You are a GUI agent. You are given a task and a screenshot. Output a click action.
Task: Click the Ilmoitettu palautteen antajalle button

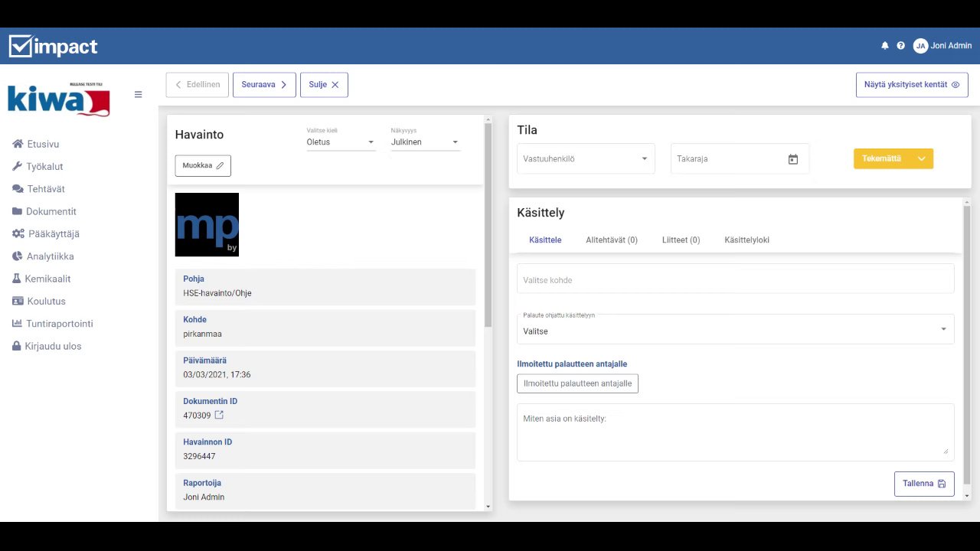coord(578,383)
